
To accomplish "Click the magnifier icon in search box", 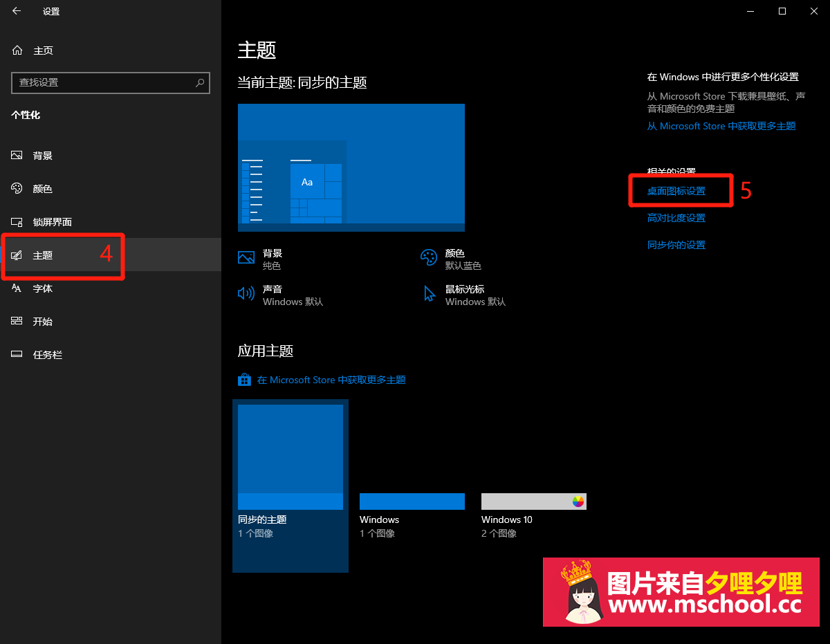I will (x=200, y=82).
